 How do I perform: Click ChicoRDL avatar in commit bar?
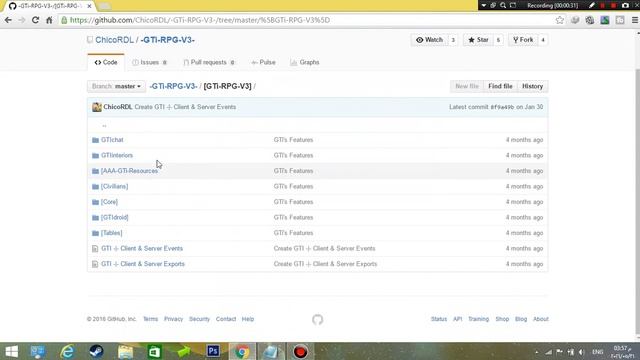tap(97, 107)
